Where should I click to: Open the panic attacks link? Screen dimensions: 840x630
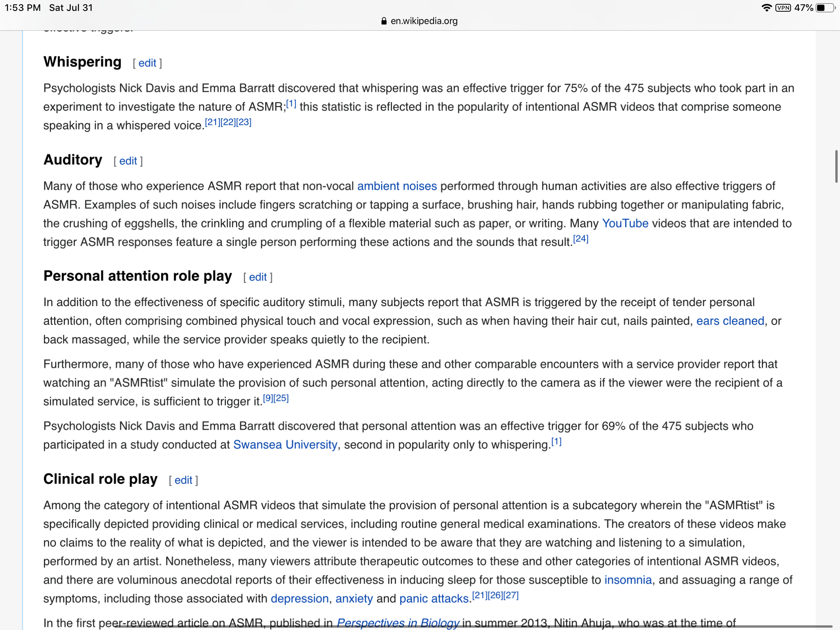tap(434, 599)
